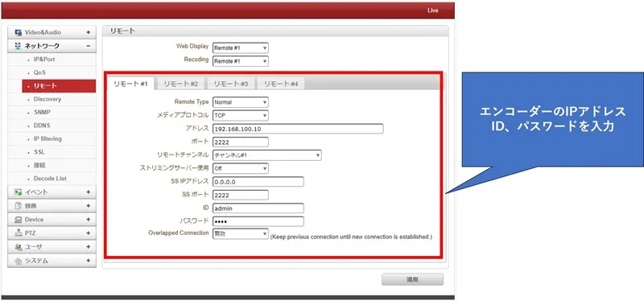Click the SS ポート field
Screen dimensions: 644x301
click(240, 195)
